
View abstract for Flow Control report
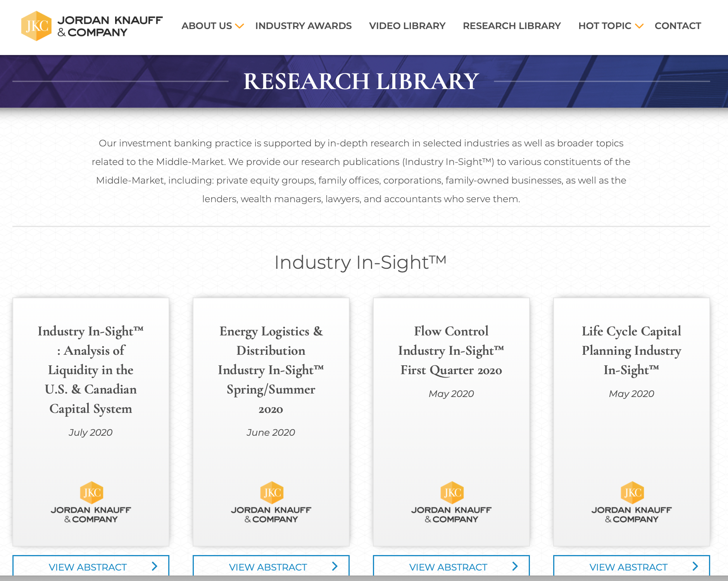click(x=451, y=566)
